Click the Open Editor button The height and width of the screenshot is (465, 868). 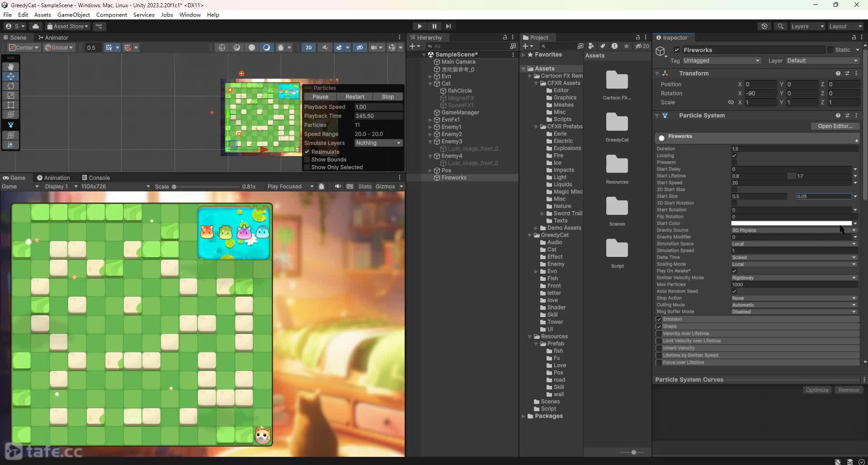[835, 126]
